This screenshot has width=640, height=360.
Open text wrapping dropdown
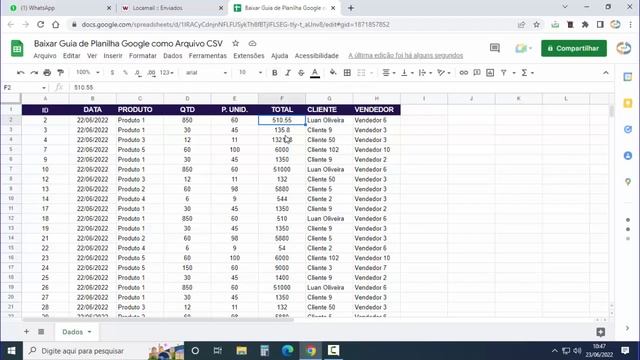pos(425,73)
